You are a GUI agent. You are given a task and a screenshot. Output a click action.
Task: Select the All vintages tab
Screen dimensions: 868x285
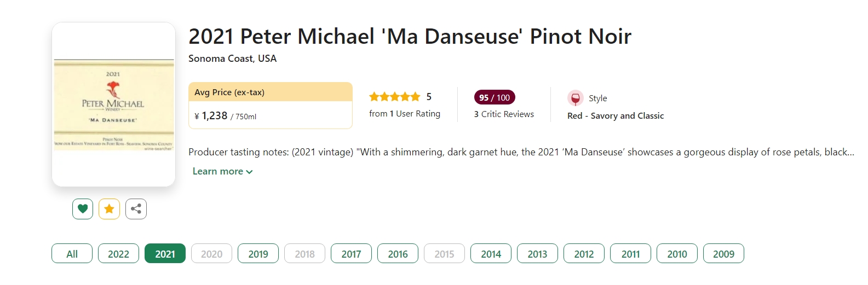(72, 254)
